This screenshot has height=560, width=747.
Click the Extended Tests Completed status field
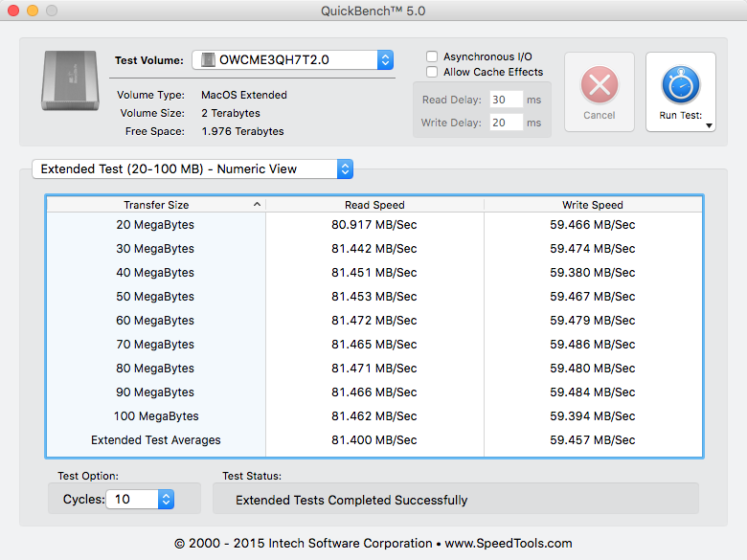[x=455, y=500]
